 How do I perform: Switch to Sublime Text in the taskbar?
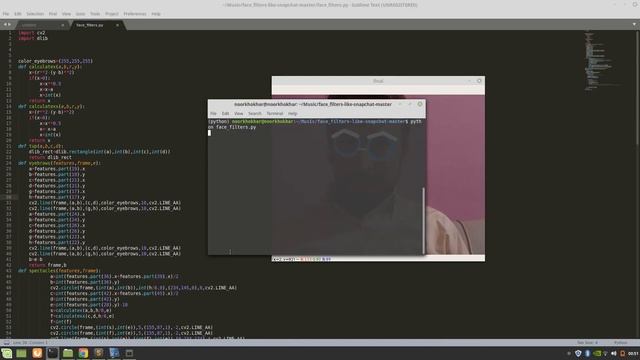tap(99, 353)
